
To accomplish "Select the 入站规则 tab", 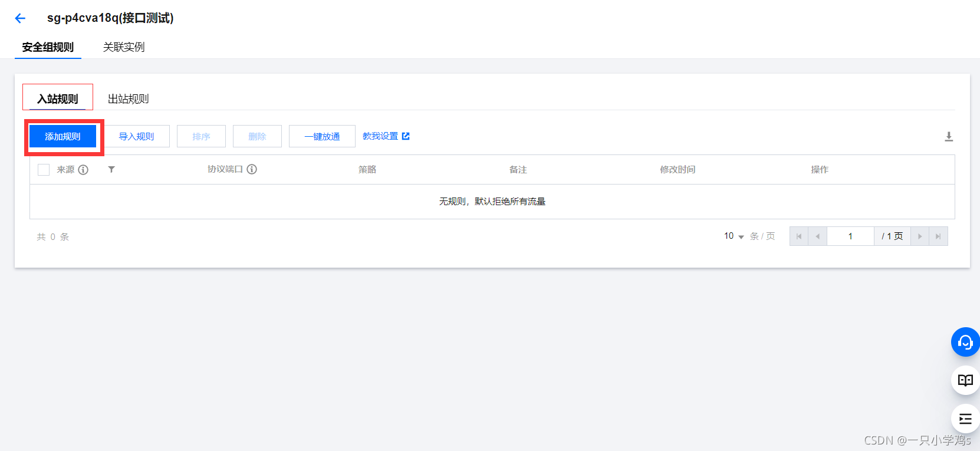I will 58,98.
